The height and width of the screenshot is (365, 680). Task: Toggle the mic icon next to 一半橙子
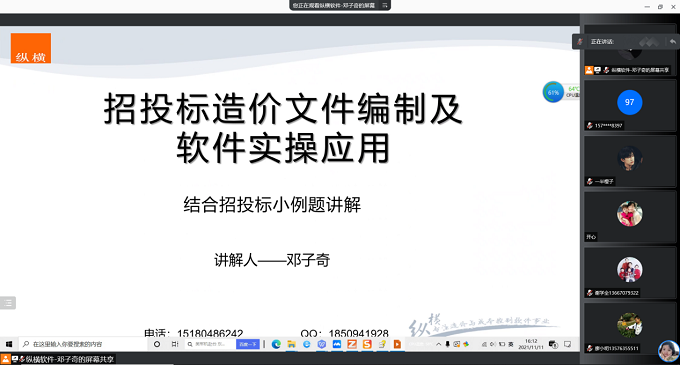point(589,181)
